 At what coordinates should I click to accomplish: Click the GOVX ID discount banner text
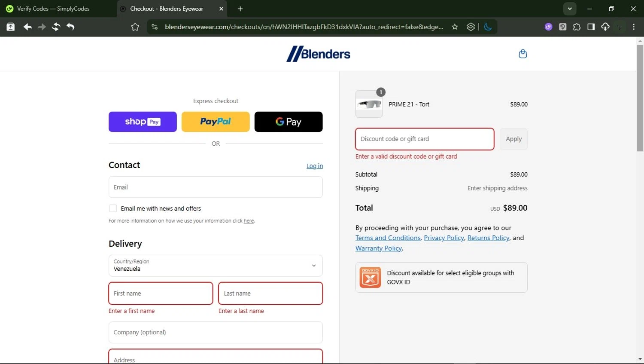tap(450, 277)
